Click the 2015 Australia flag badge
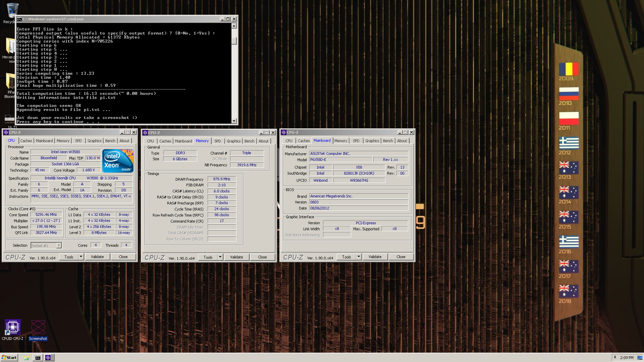This screenshot has width=644, height=362. [569, 218]
